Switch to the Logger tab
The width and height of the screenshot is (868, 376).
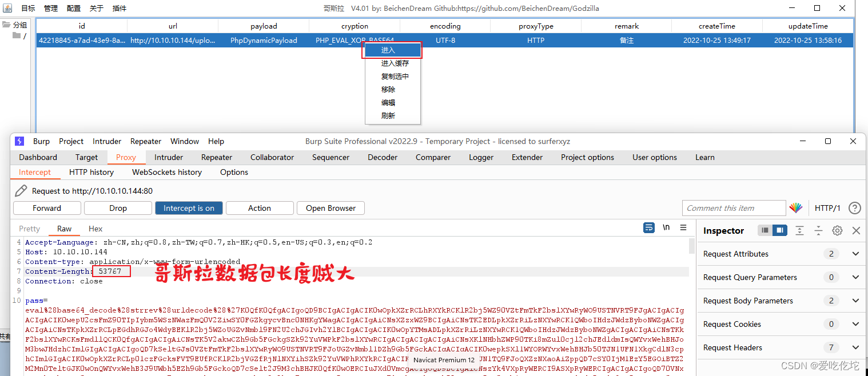pos(481,157)
